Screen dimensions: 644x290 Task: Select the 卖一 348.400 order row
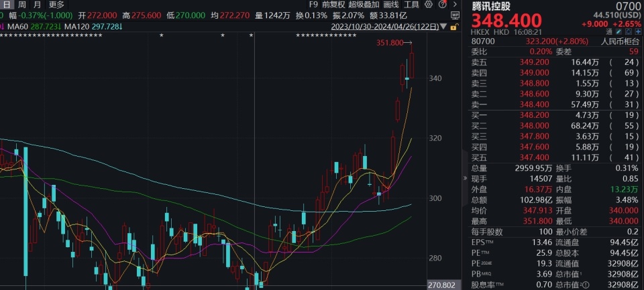coord(556,104)
